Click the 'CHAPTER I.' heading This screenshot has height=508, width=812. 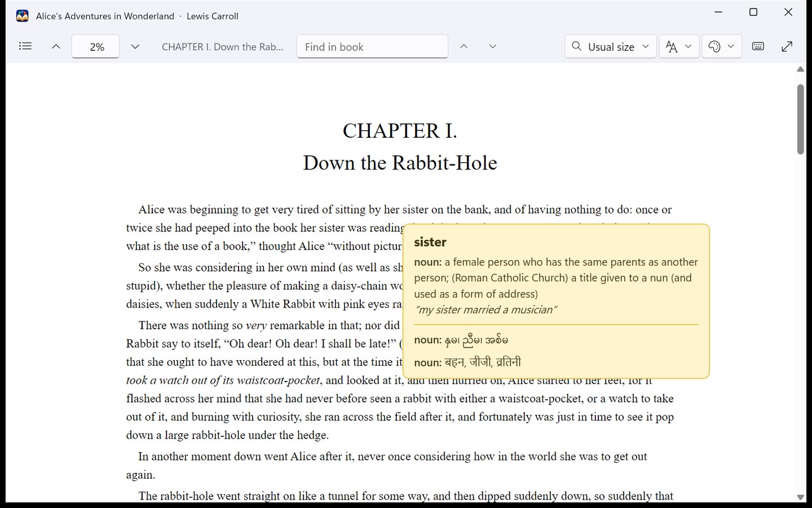[x=400, y=131]
